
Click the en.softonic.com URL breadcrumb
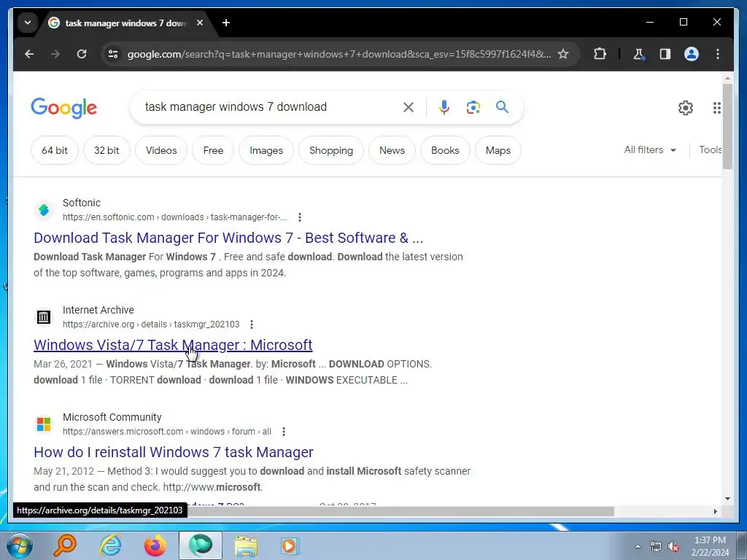point(175,217)
